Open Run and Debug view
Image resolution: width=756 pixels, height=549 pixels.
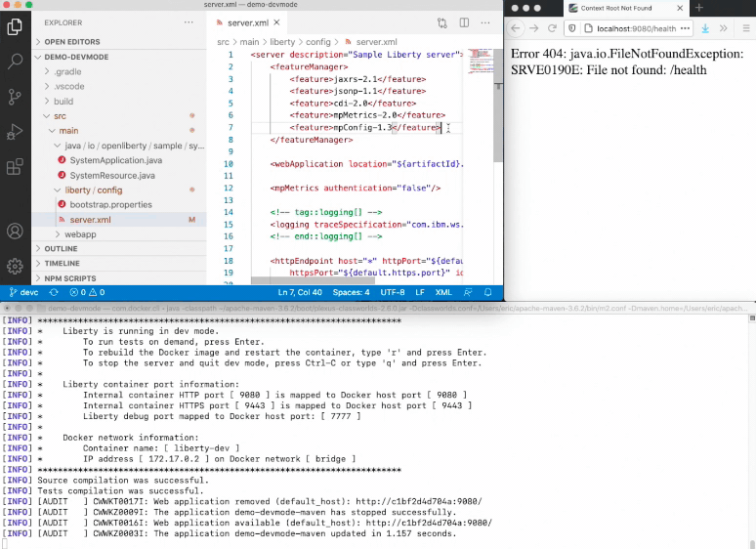[x=15, y=131]
